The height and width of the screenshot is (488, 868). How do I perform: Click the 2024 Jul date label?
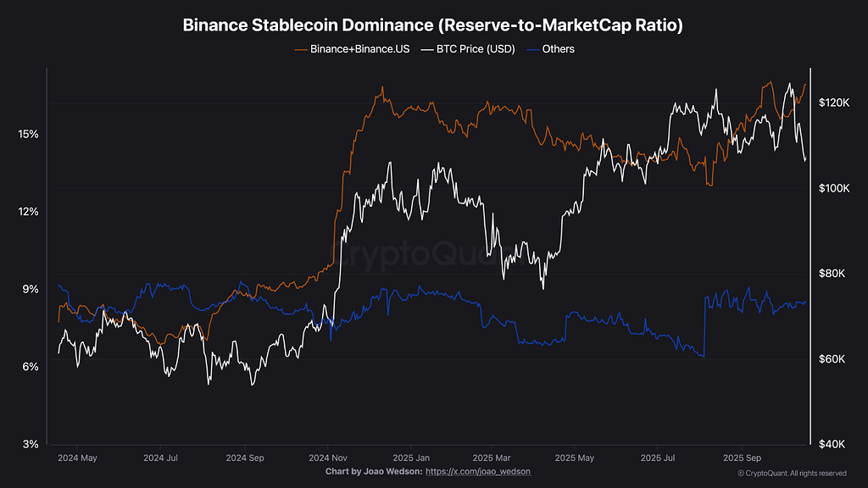pyautogui.click(x=160, y=458)
